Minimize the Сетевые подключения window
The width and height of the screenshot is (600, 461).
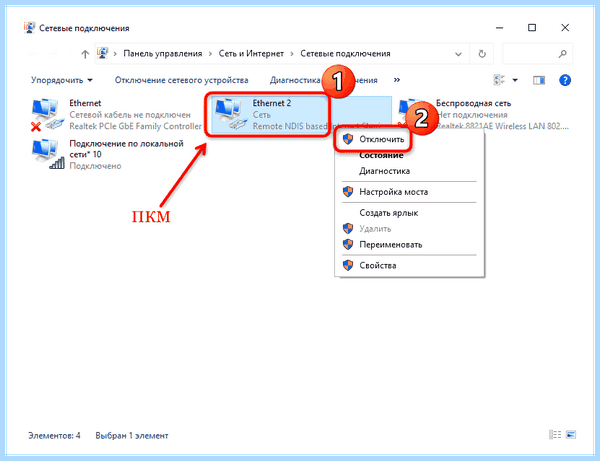coord(499,28)
